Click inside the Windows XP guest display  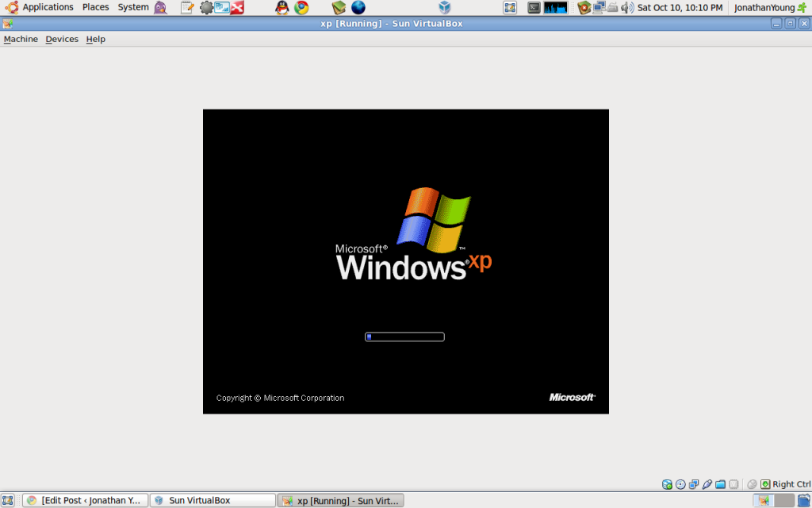tap(406, 261)
